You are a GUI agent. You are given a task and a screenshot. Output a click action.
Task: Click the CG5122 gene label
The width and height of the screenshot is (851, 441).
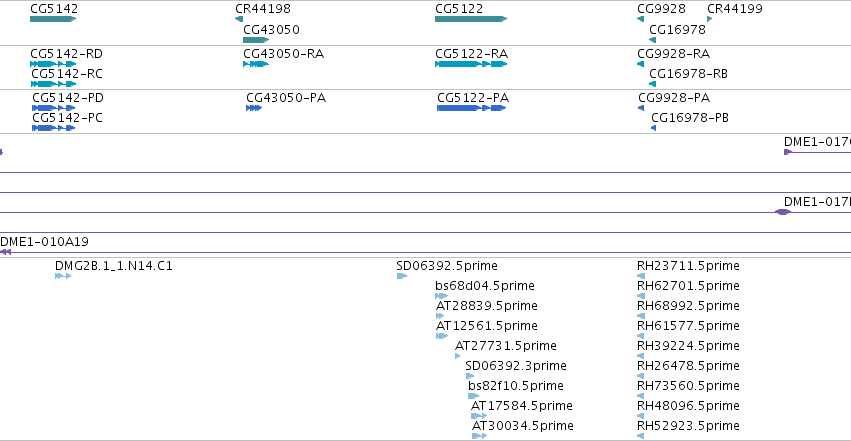tap(459, 9)
